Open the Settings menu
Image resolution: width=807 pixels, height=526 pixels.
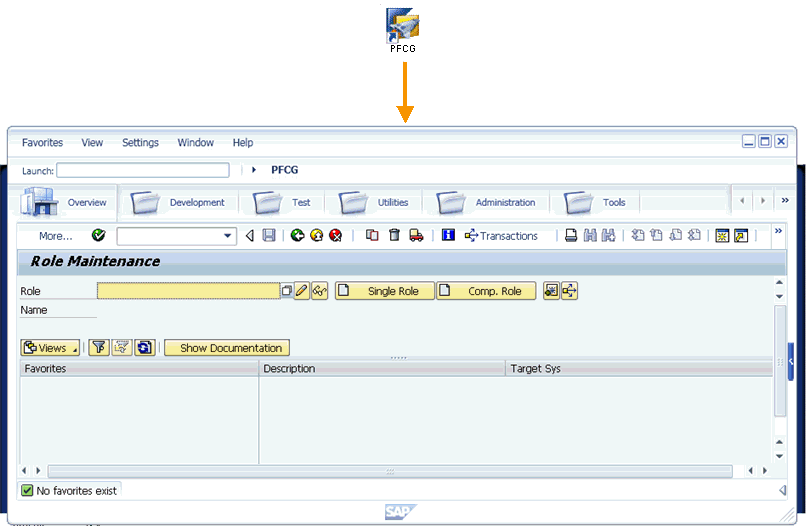point(140,143)
